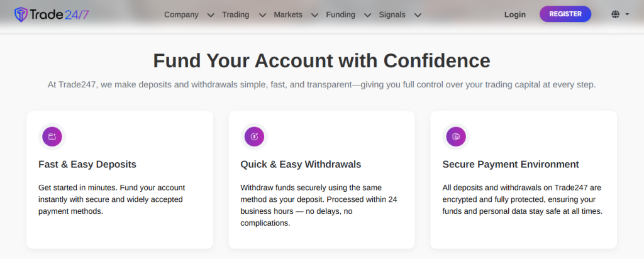The width and height of the screenshot is (644, 259).
Task: Select Markets in the navigation bar
Action: tap(288, 14)
